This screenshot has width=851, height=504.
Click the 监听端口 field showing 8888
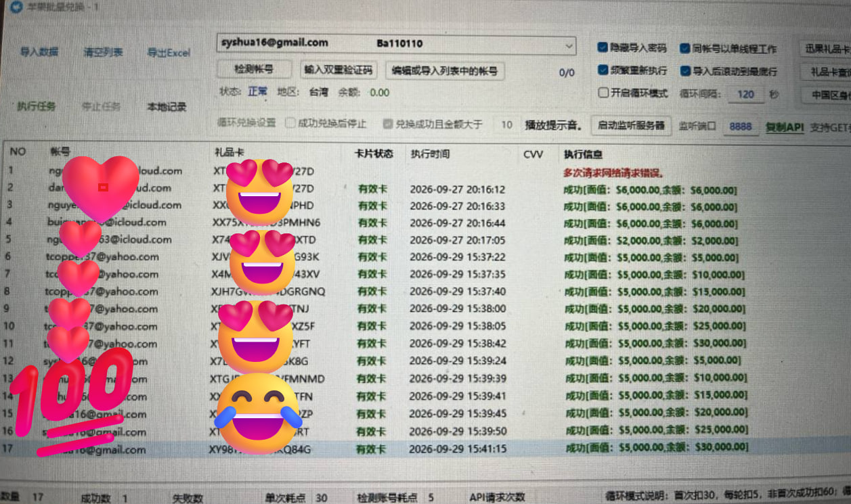741,127
